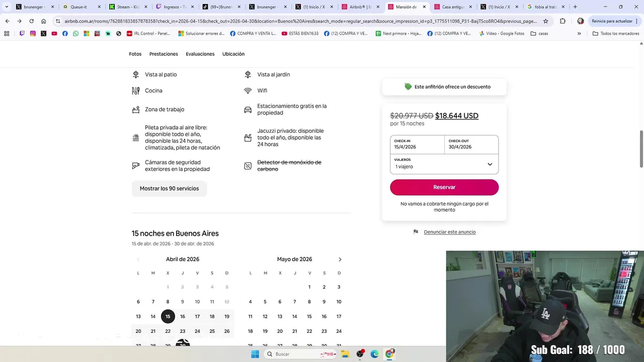
Task: Open File Explorer from the taskbar
Action: 345,354
